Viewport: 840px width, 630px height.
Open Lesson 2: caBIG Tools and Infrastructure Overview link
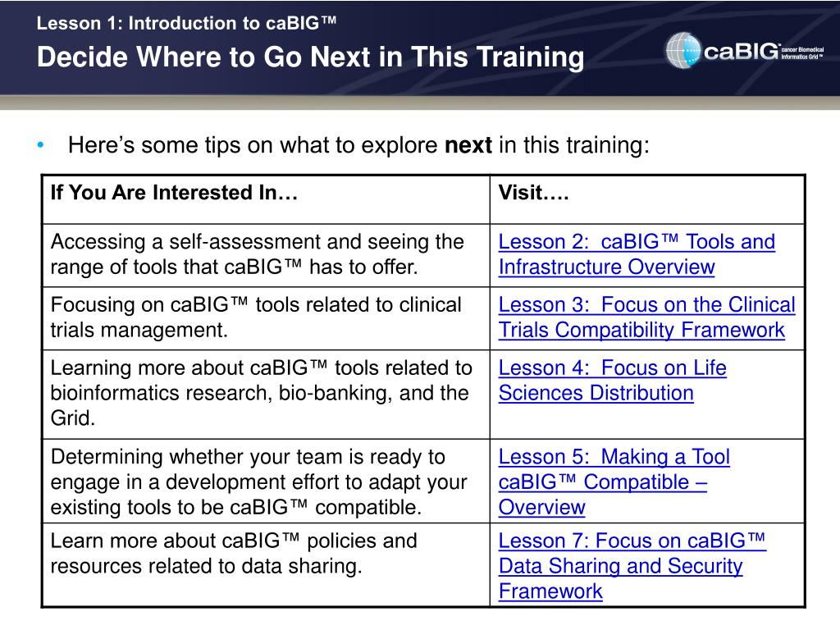(637, 254)
